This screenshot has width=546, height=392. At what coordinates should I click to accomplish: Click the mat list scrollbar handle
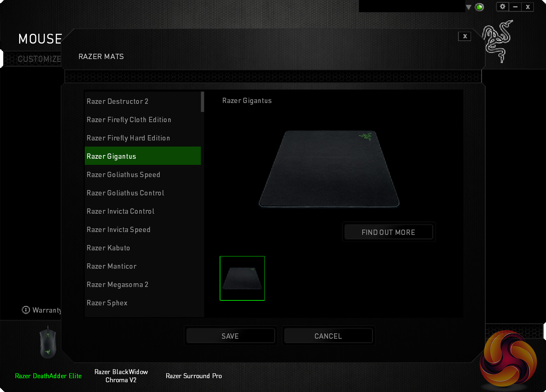click(203, 102)
